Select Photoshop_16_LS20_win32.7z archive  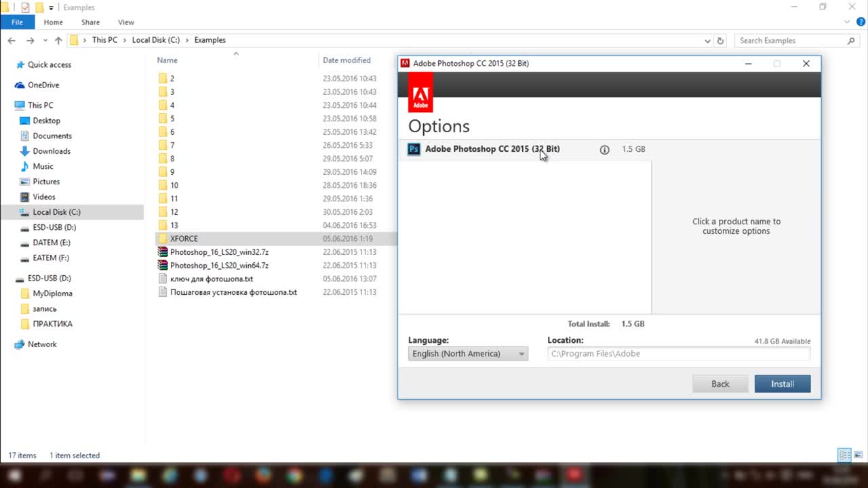pyautogui.click(x=219, y=252)
